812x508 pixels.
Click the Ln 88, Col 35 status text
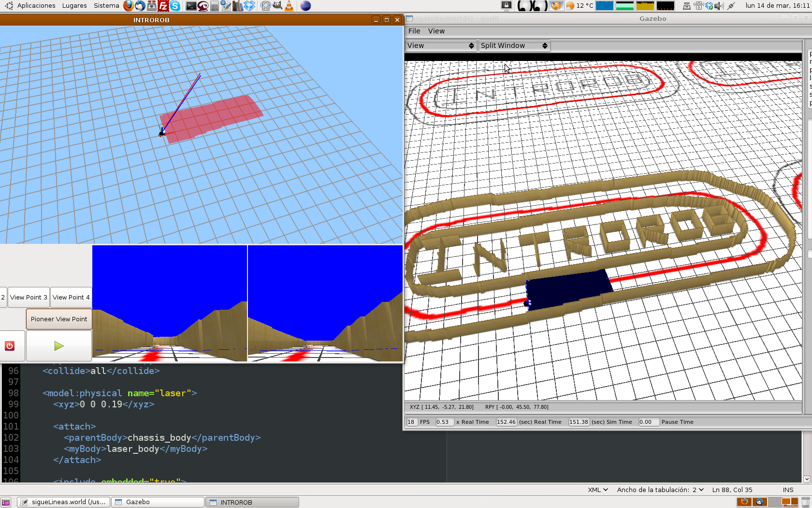tap(732, 490)
